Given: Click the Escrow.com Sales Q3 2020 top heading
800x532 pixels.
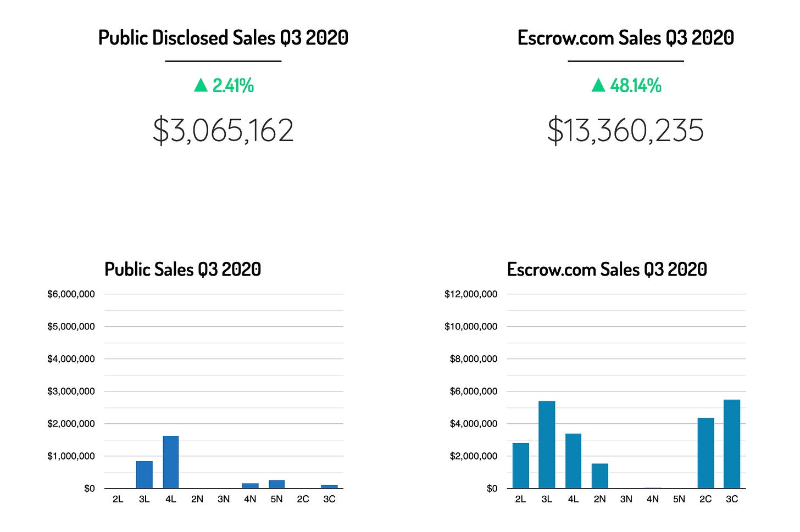Looking at the screenshot, I should pyautogui.click(x=625, y=38).
